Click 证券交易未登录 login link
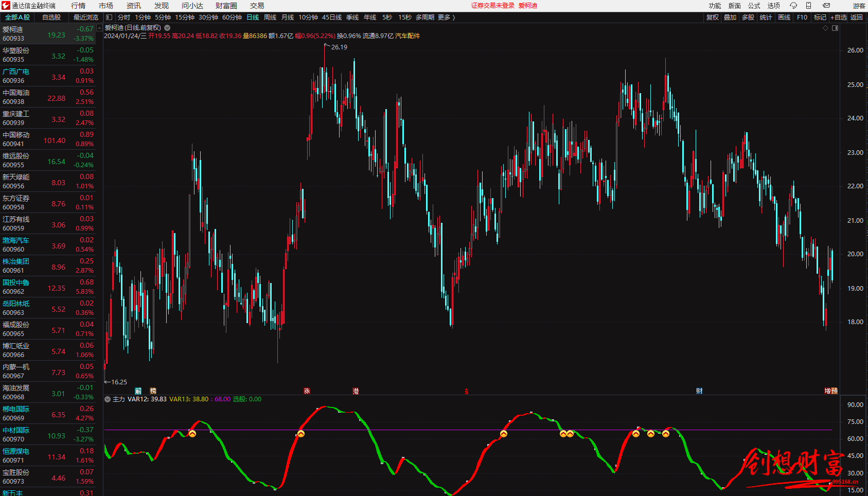868x496 pixels. [493, 6]
